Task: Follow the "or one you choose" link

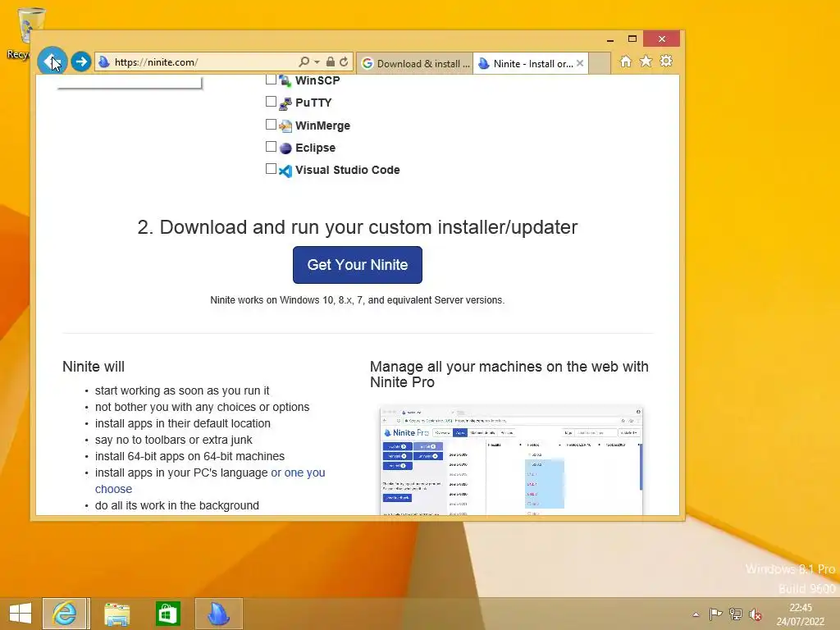Action: click(210, 481)
